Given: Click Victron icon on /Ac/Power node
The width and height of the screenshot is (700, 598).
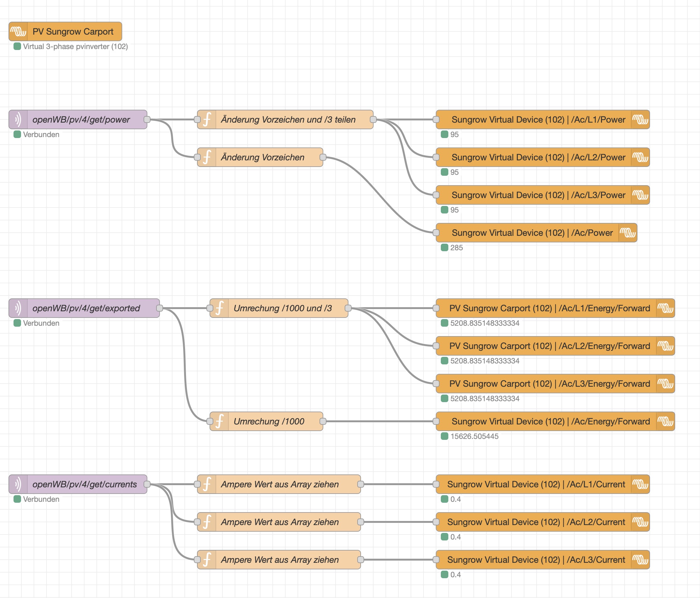Looking at the screenshot, I should (x=627, y=233).
